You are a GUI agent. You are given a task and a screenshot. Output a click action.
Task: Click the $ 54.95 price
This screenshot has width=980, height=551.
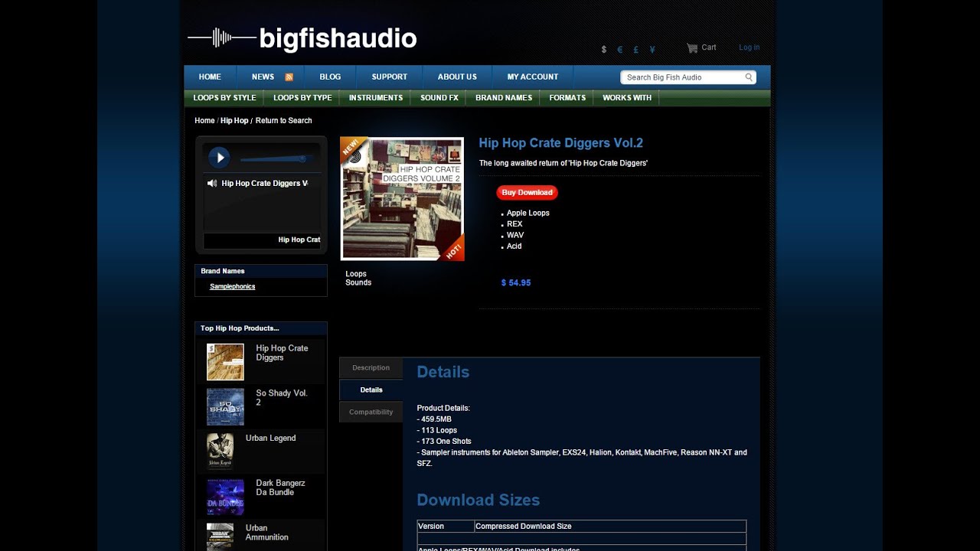(x=516, y=283)
